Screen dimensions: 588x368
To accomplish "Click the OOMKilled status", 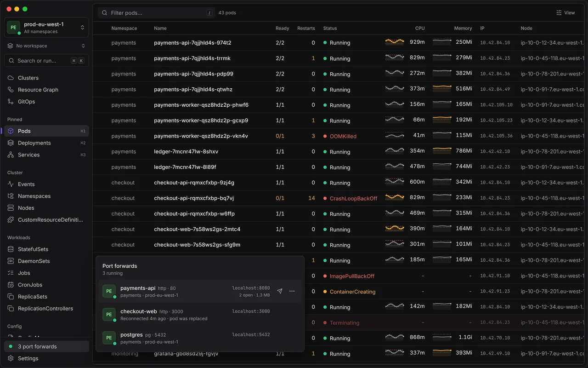I will [x=343, y=137].
